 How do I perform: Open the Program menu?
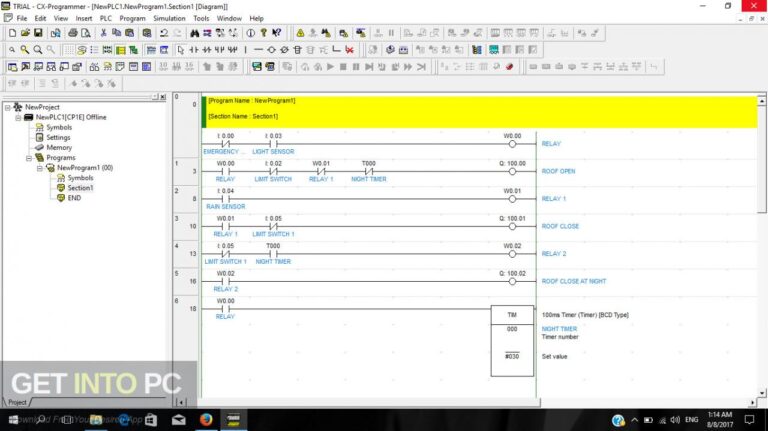click(x=132, y=18)
